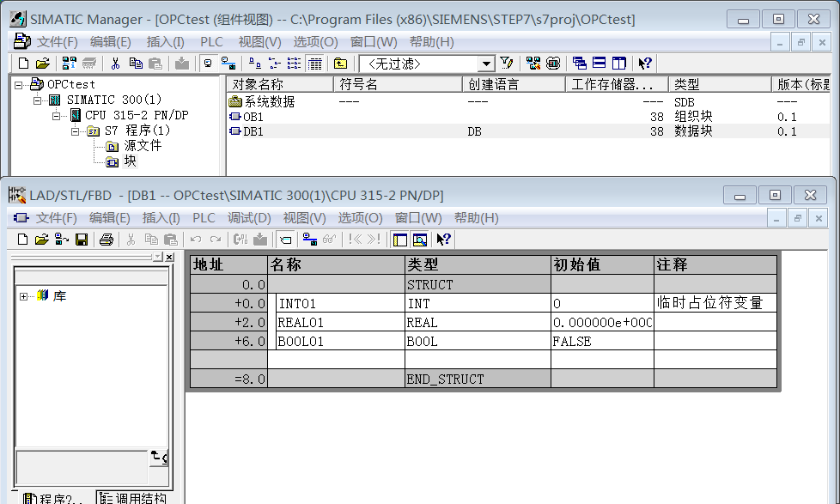Click Save floppy icon in LAD/STL/FBD toolbar
This screenshot has width=840, height=504.
pos(82,239)
